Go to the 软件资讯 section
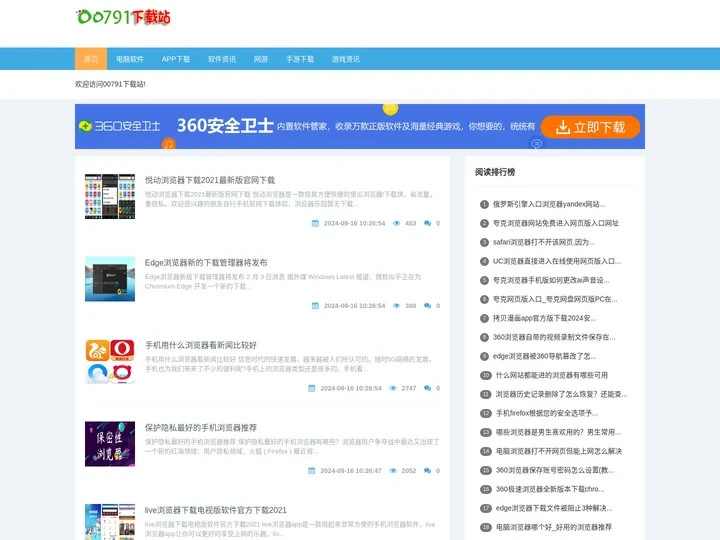Screen dimensions: 720x540 (x=222, y=59)
